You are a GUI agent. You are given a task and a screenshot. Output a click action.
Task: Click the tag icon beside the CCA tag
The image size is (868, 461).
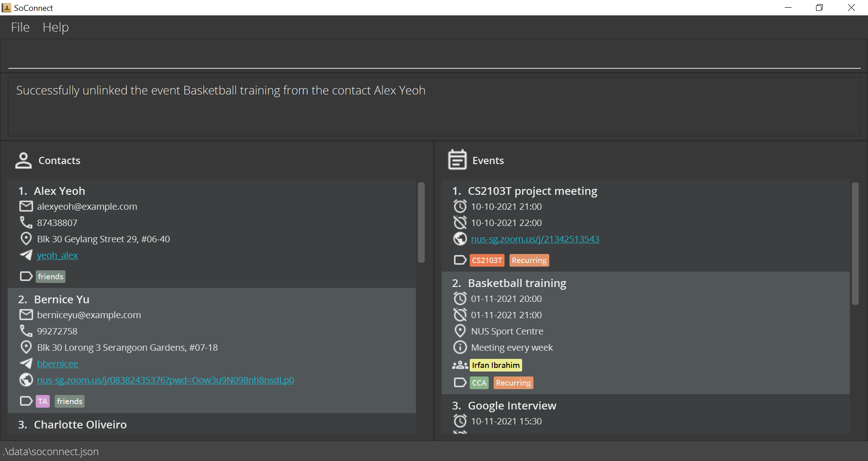pyautogui.click(x=460, y=382)
